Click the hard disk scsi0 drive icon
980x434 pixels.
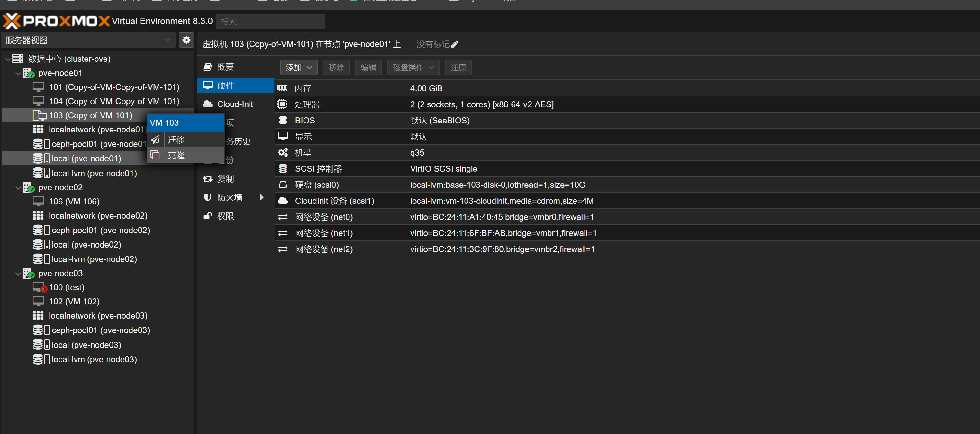click(283, 185)
